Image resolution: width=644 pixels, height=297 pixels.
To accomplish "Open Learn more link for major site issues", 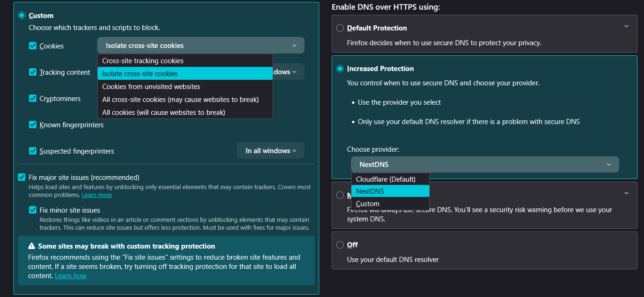I will [97, 195].
